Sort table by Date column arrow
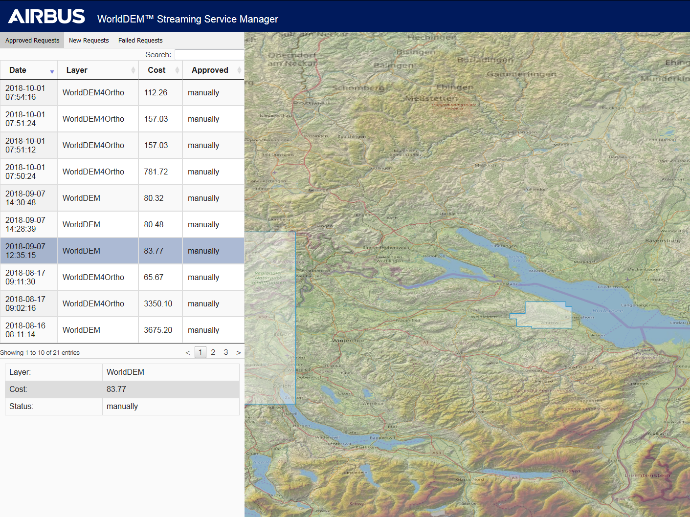This screenshot has height=517, width=690. pyautogui.click(x=52, y=71)
